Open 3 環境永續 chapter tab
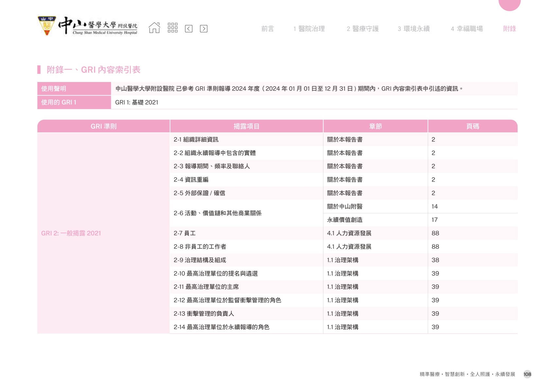This screenshot has width=555, height=392. click(414, 29)
